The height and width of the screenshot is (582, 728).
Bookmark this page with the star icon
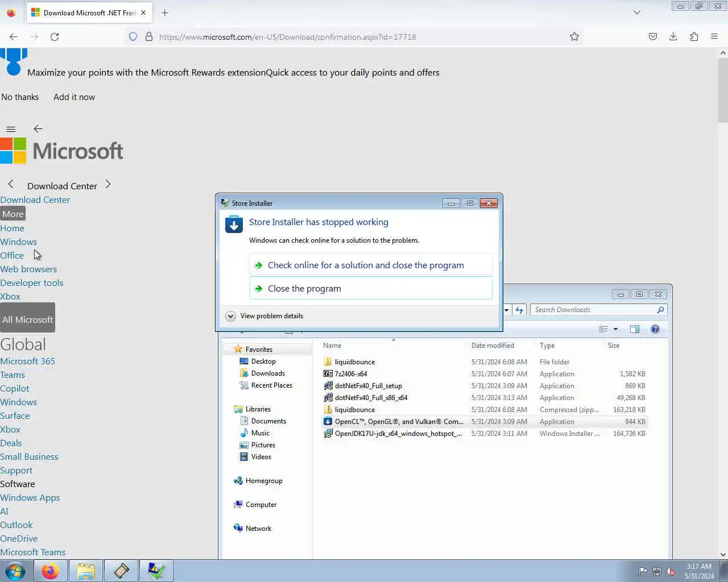(574, 36)
